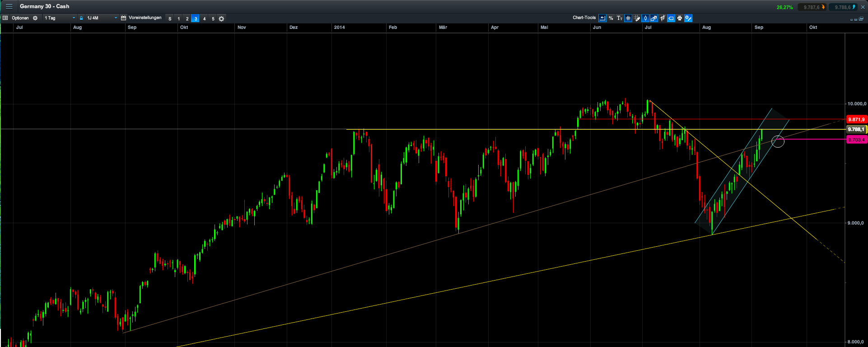Screen dimensions: 868x347
Task: Open Voreinstellungen presets
Action: tap(145, 18)
